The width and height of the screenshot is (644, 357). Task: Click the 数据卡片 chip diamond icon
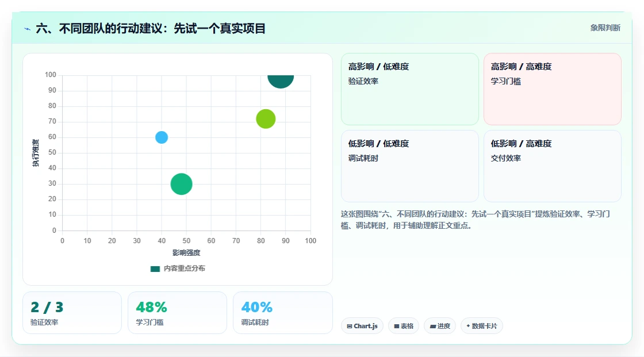[468, 326]
